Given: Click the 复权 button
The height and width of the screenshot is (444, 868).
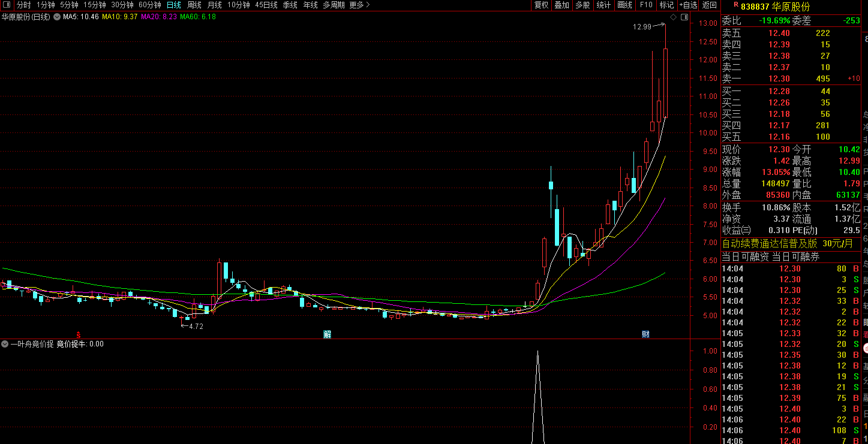Looking at the screenshot, I should point(541,5).
